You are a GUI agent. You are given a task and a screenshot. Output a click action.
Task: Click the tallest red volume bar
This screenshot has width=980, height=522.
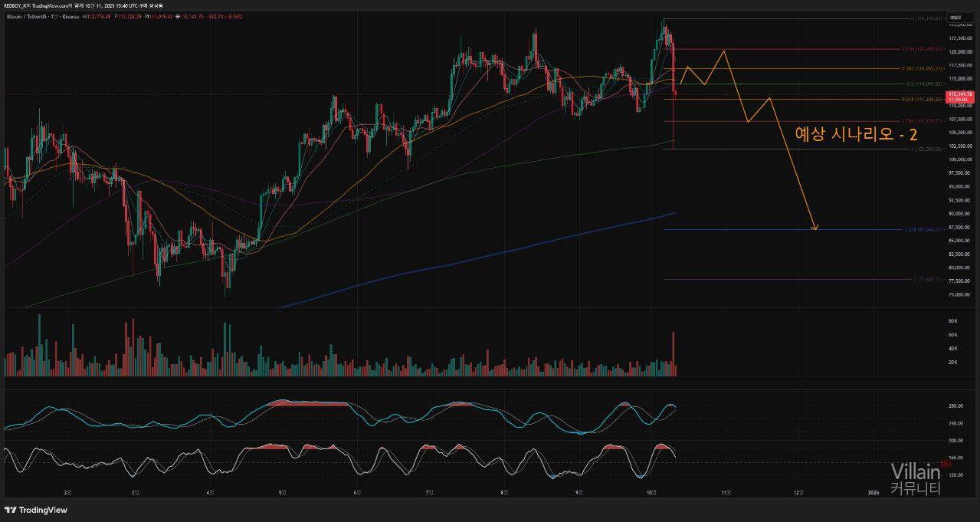(674, 353)
